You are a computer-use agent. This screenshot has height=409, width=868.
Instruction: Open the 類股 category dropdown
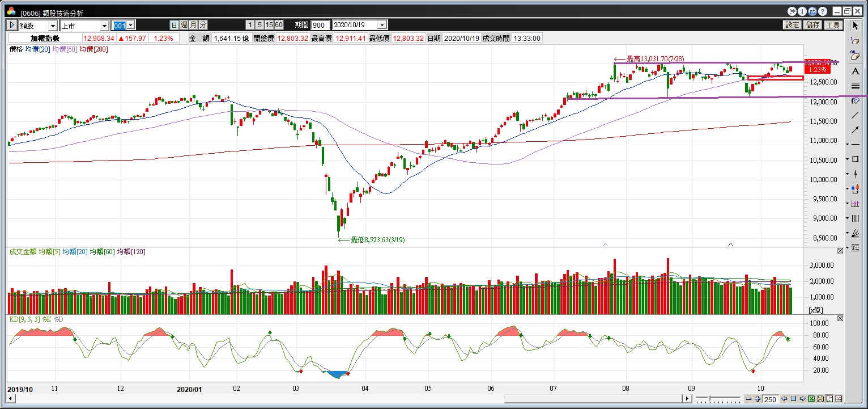(x=53, y=26)
